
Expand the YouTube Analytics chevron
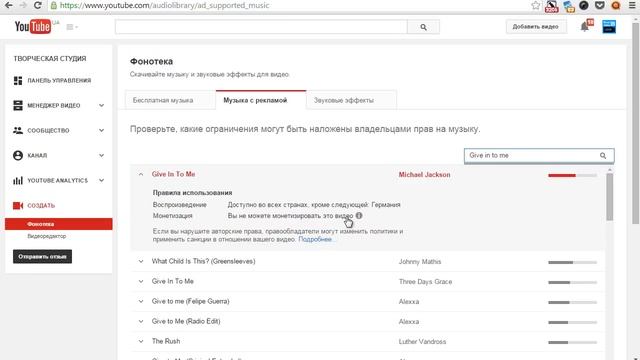(101, 180)
